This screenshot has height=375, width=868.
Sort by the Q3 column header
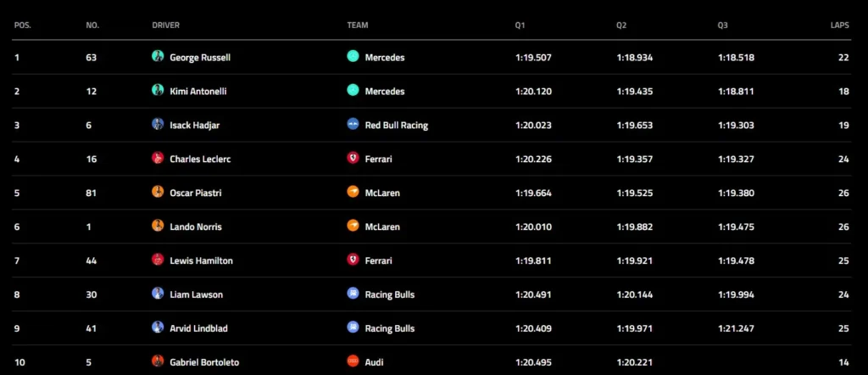722,25
